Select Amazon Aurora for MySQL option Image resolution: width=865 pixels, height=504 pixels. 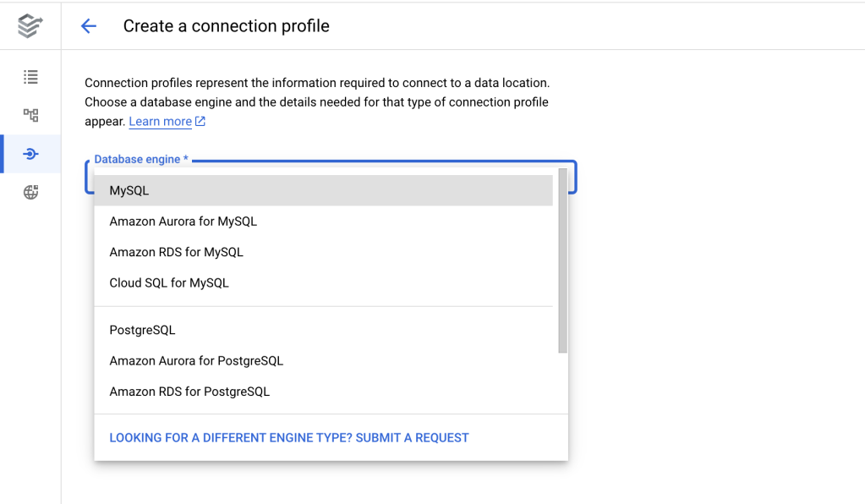pyautogui.click(x=183, y=222)
